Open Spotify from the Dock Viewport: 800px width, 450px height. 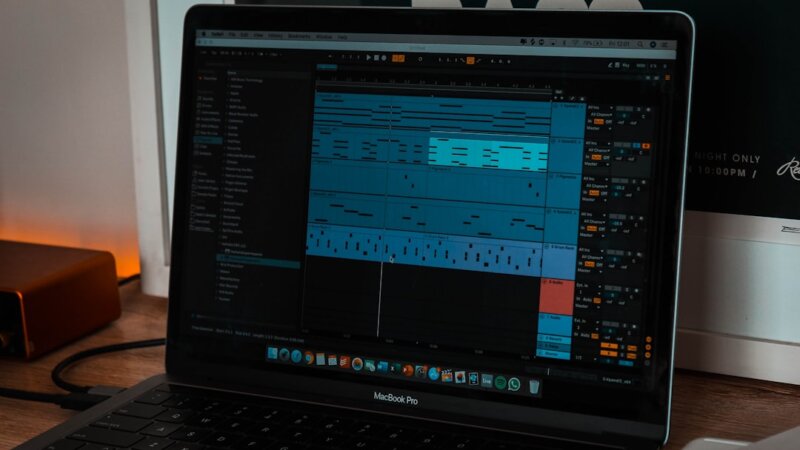(x=501, y=382)
